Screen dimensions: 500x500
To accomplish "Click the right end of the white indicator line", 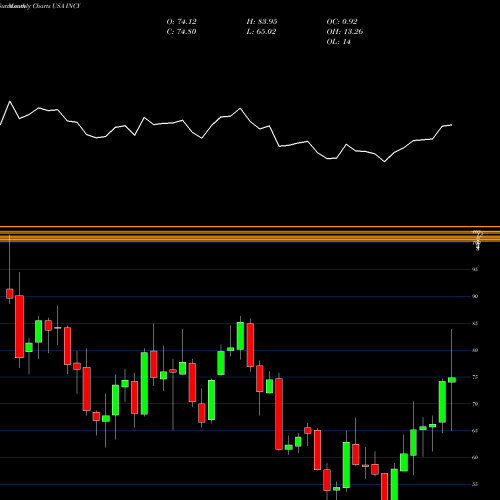I will (451, 125).
